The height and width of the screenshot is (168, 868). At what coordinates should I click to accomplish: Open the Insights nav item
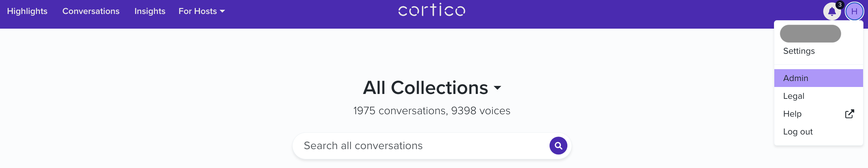tap(150, 11)
